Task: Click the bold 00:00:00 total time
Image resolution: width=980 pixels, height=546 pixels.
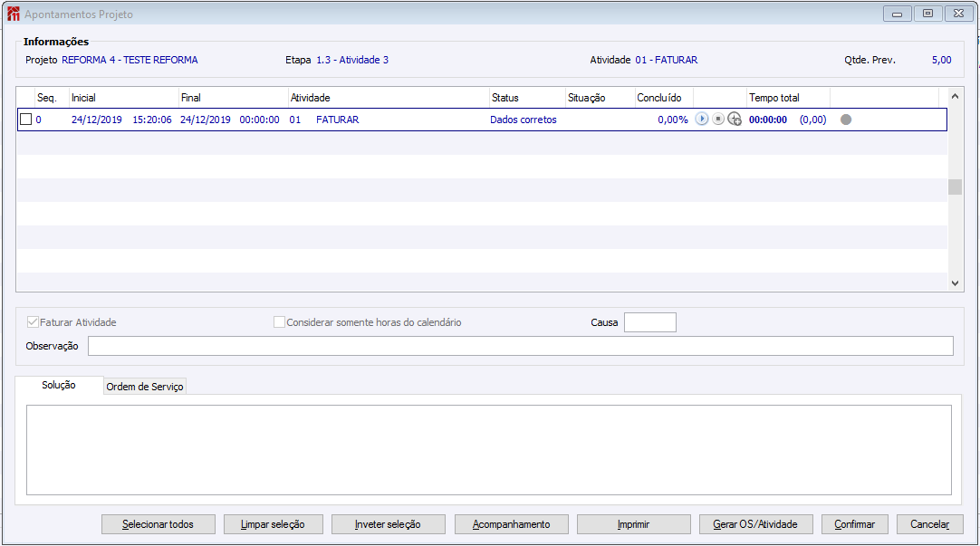Action: pyautogui.click(x=768, y=120)
